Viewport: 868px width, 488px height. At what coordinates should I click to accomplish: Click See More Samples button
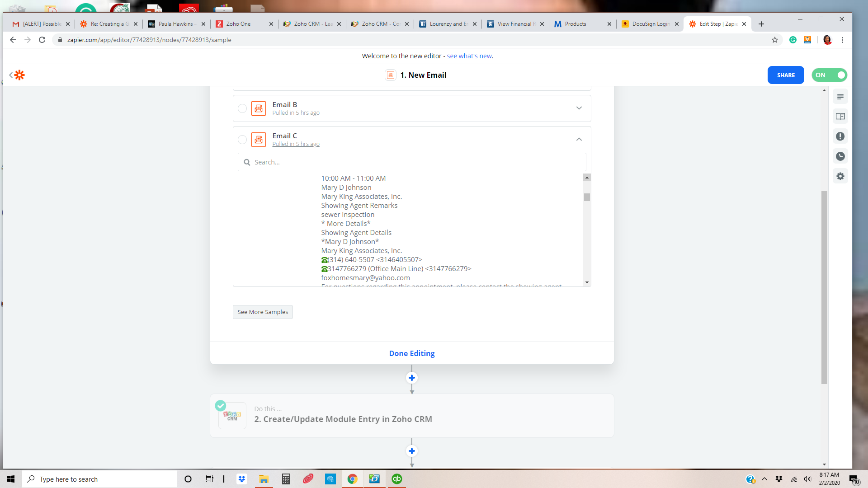tap(263, 312)
